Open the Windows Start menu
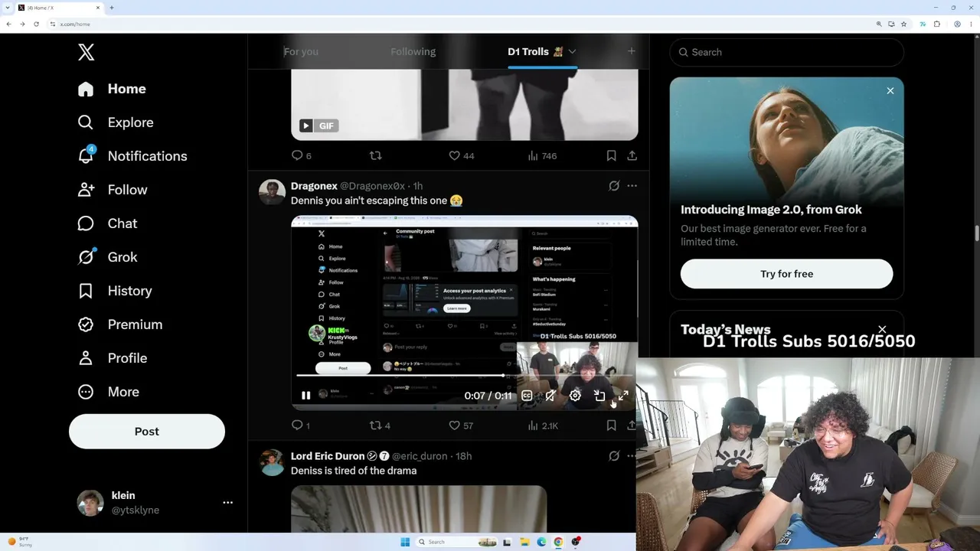The width and height of the screenshot is (980, 551). [405, 542]
